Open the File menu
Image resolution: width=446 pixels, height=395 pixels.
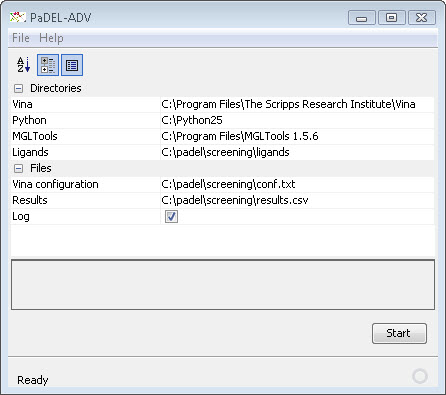(x=21, y=38)
